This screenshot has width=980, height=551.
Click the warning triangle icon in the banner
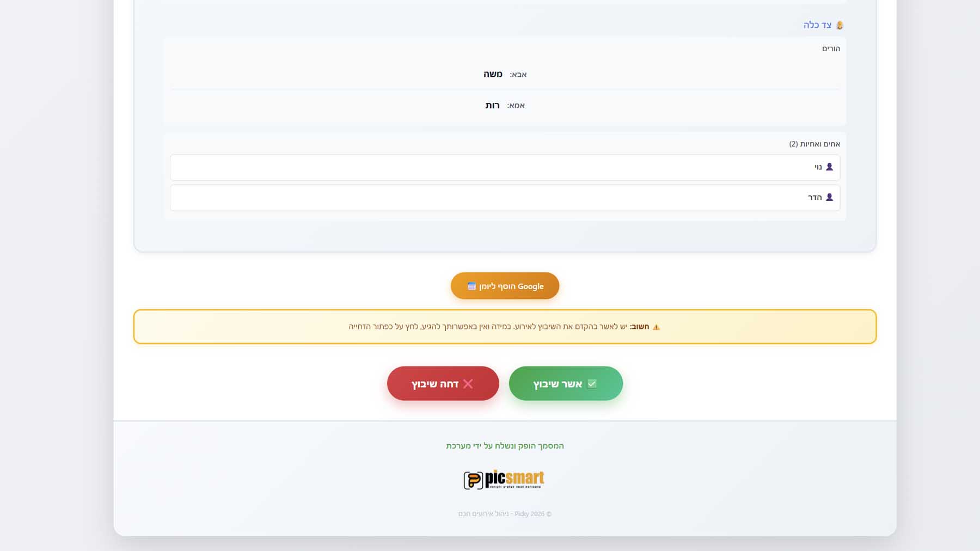click(656, 327)
